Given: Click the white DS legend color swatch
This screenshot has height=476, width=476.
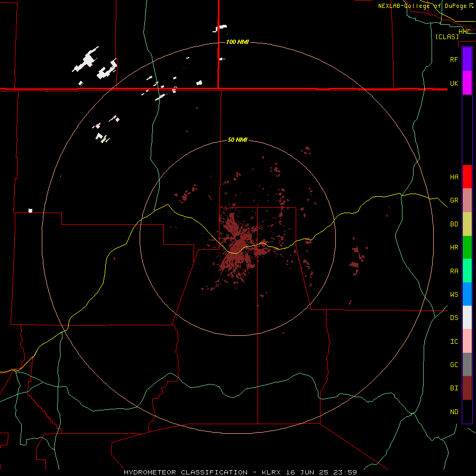Looking at the screenshot, I should tap(467, 317).
